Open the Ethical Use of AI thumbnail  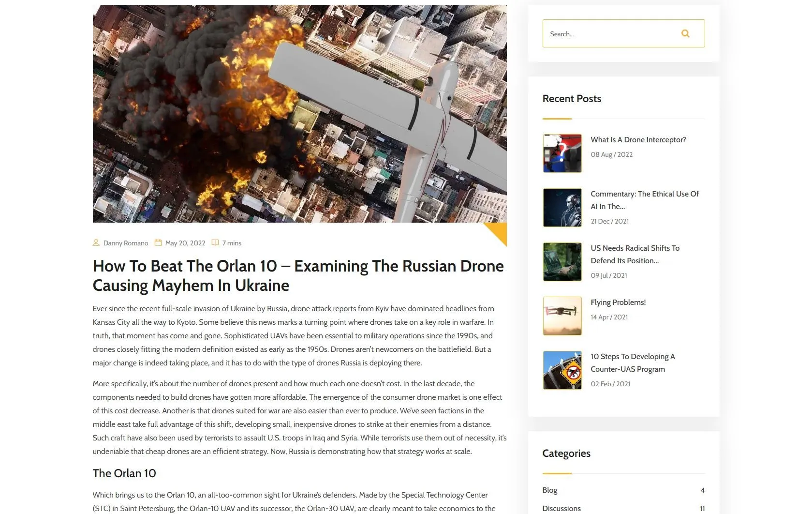(x=562, y=208)
